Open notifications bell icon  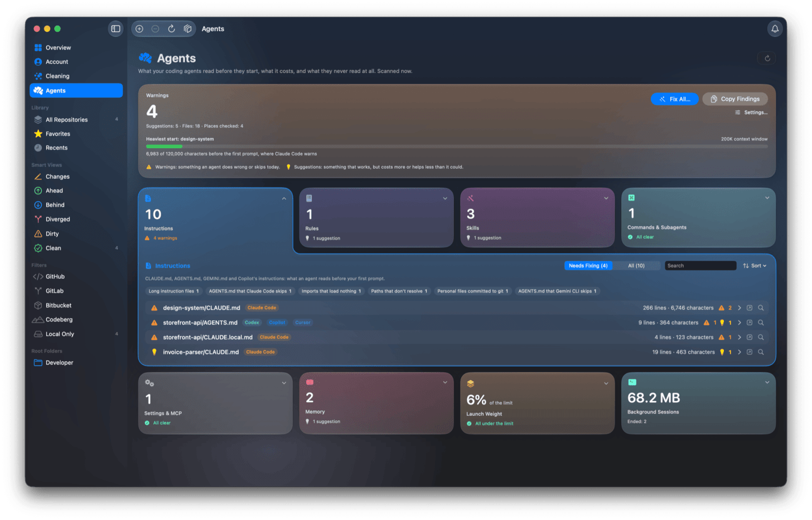tap(775, 28)
